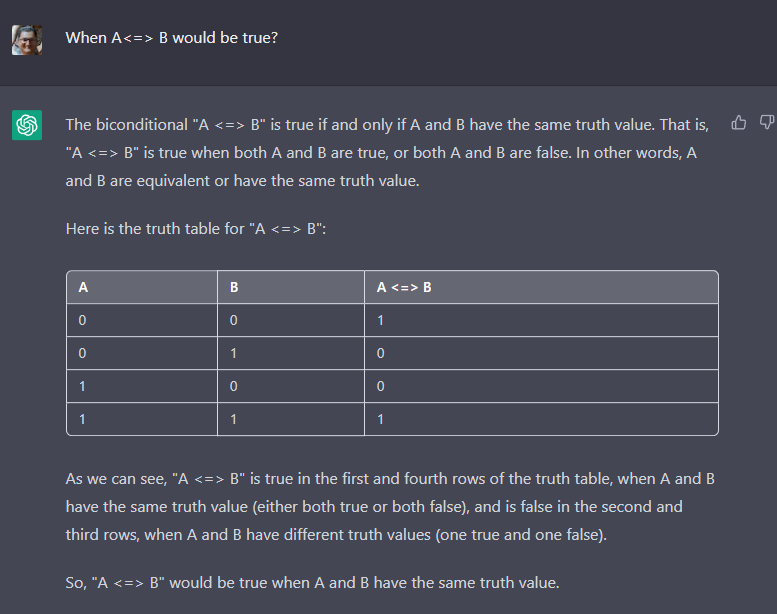The image size is (777, 614).
Task: Click the ChatGPT logo avatar
Action: click(x=27, y=125)
